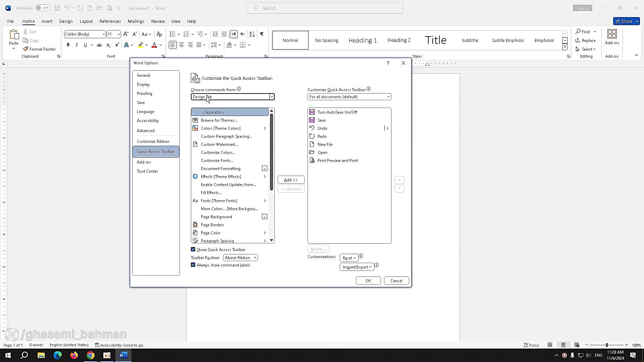The image size is (644, 362).
Task: Click the zoom slider in status bar
Action: pos(606,345)
